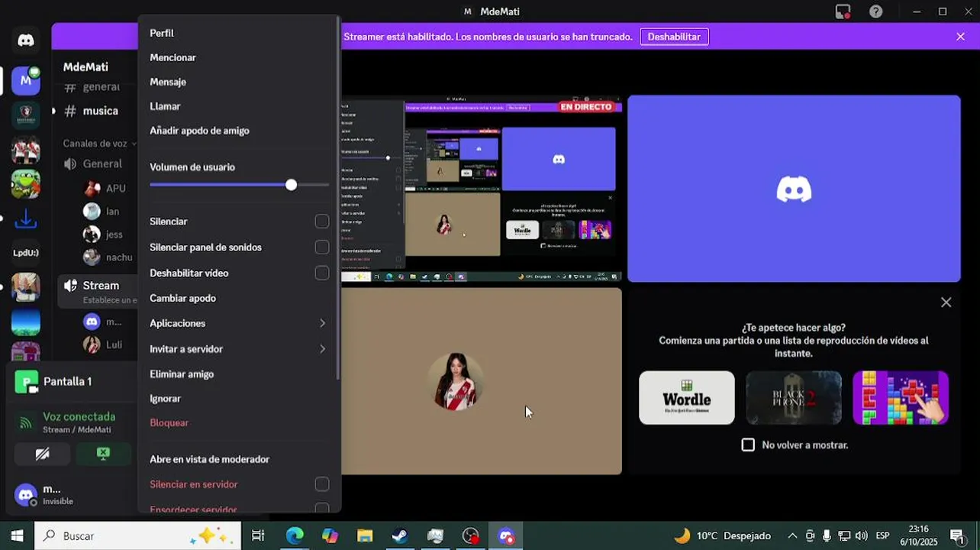Screen dimensions: 980x550
Task: Close the ¿Te apetece hacer algo? panel
Action: click(946, 302)
